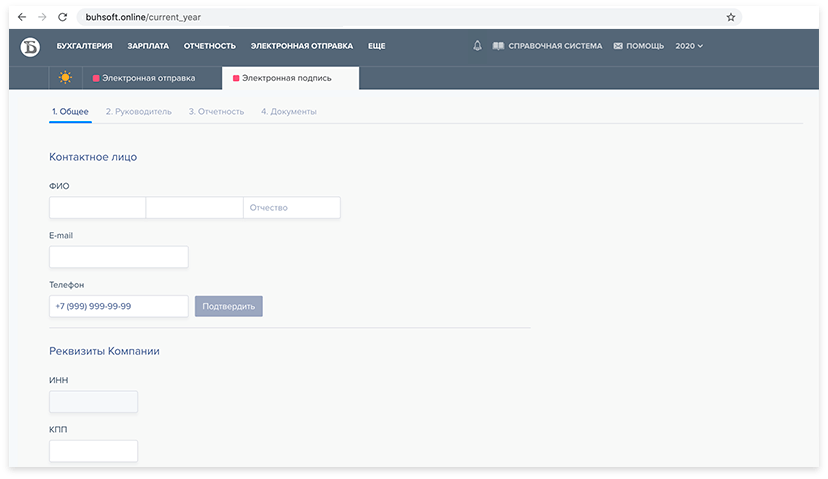Click the E-mail input field
This screenshot has width=828, height=479.
[118, 257]
